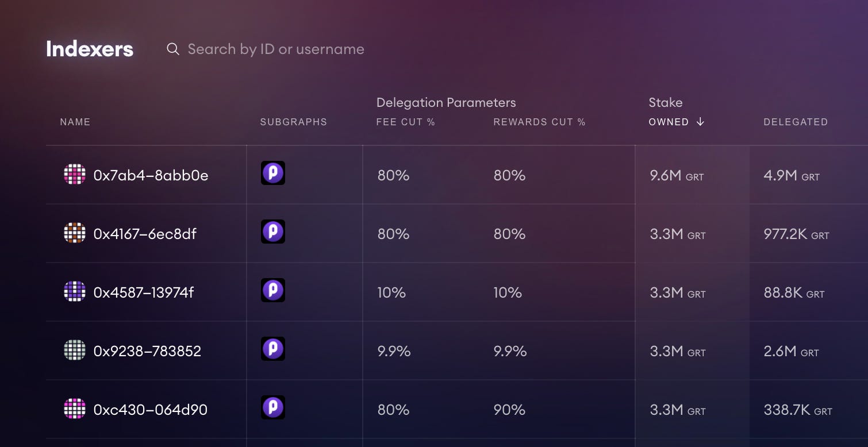Open subgraph icon for indexer 0x4167–6ec8df
This screenshot has width=868, height=447.
(x=273, y=232)
